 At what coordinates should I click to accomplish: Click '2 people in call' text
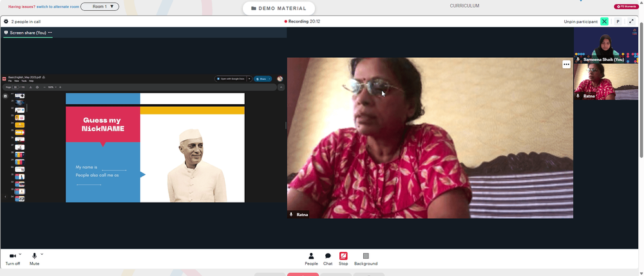coord(26,22)
